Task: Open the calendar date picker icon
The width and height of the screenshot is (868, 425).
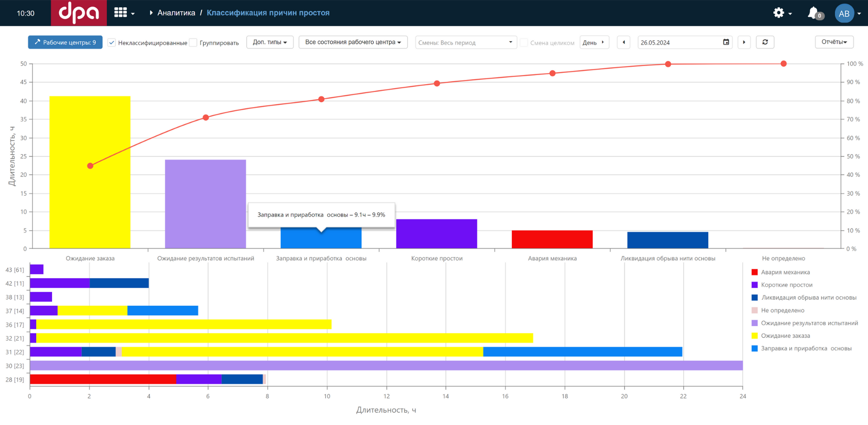Action: click(726, 42)
